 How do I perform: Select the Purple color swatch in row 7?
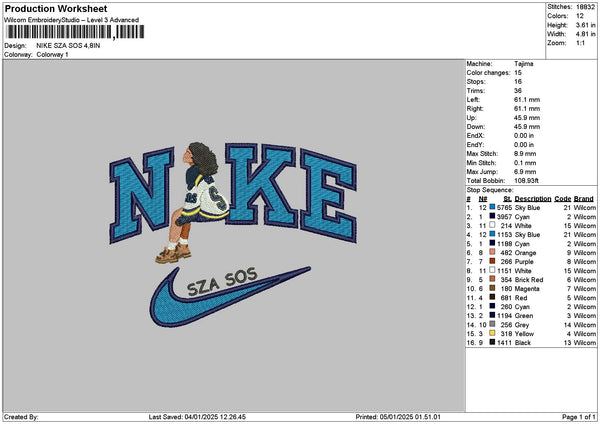coord(492,261)
